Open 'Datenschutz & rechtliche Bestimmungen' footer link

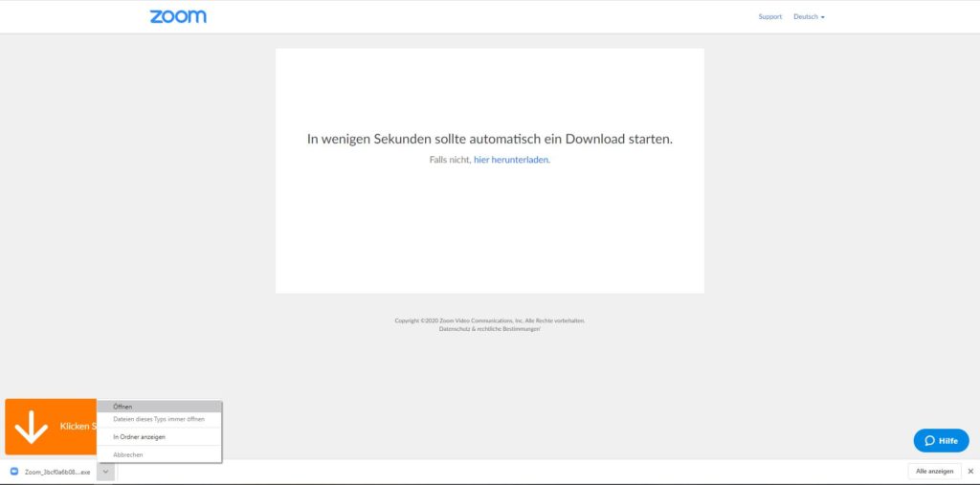(489, 329)
